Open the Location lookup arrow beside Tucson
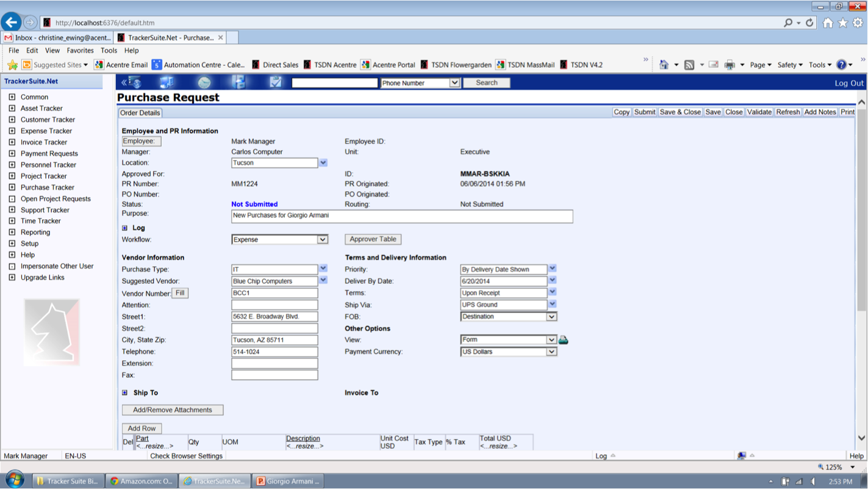 tap(323, 163)
